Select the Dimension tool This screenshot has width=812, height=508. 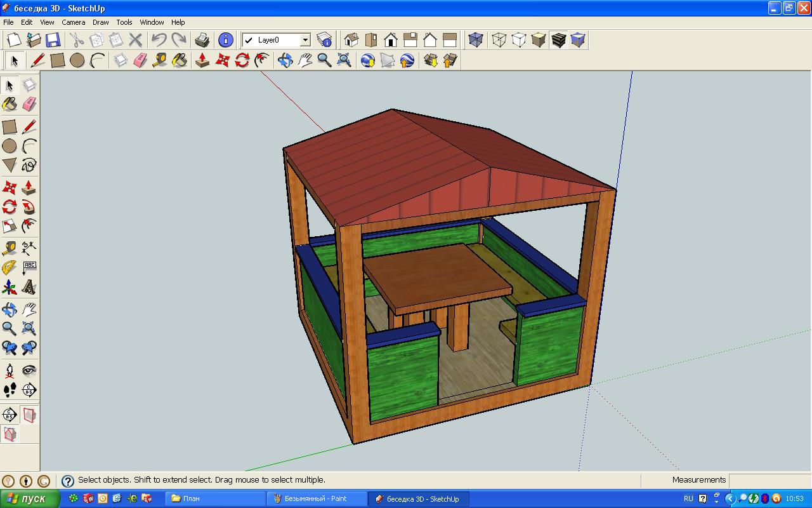29,248
